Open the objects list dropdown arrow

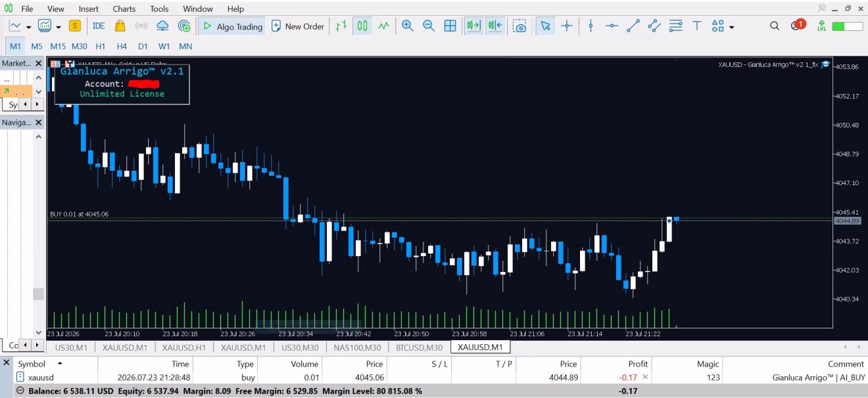pos(731,27)
